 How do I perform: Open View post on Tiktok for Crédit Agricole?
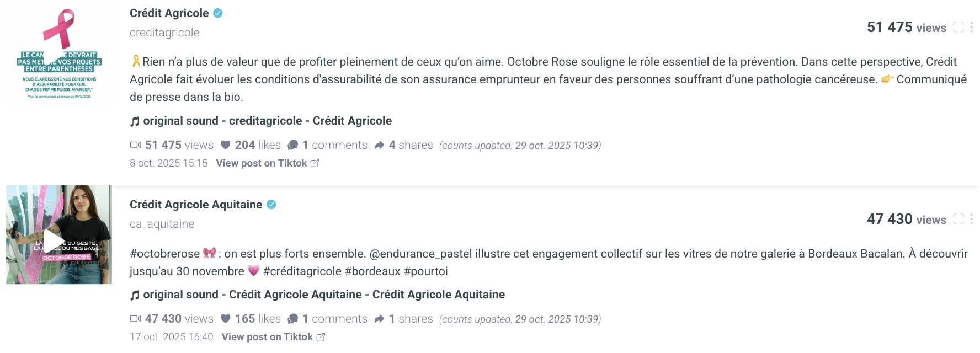coord(259,163)
